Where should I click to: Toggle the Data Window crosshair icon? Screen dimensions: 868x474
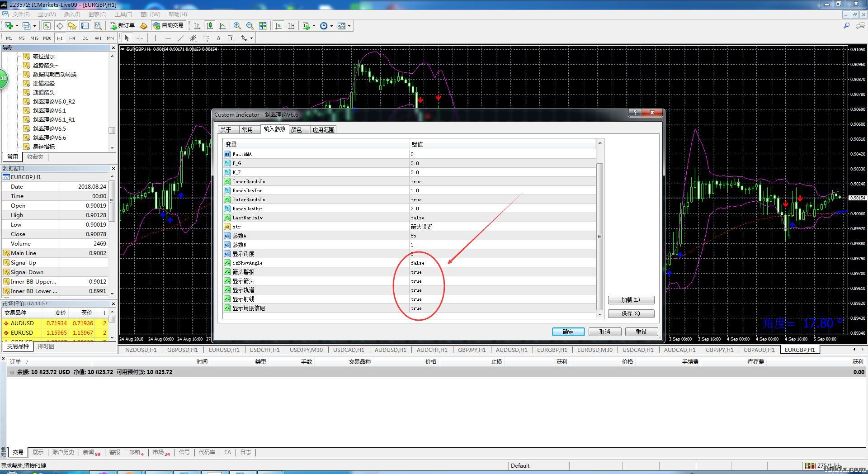[x=60, y=26]
